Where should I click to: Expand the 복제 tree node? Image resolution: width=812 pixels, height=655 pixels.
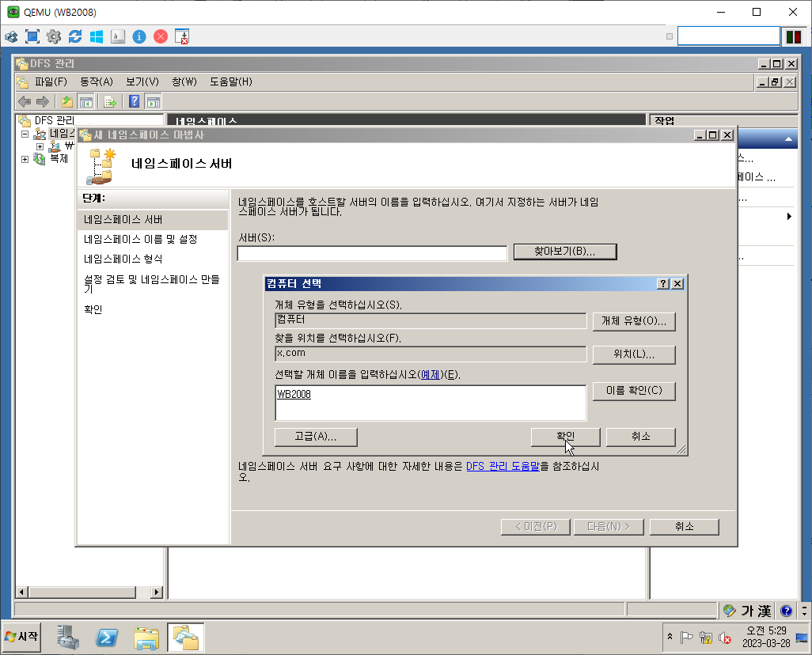pyautogui.click(x=25, y=160)
